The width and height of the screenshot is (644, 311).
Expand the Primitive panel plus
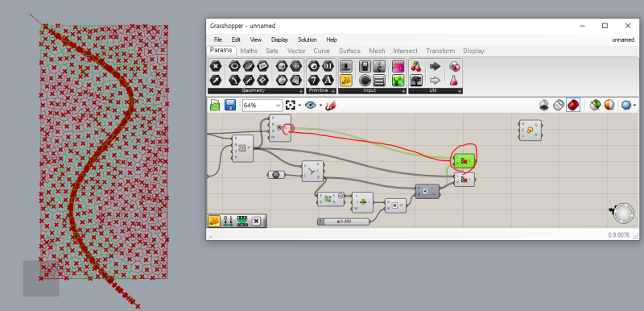pos(332,91)
